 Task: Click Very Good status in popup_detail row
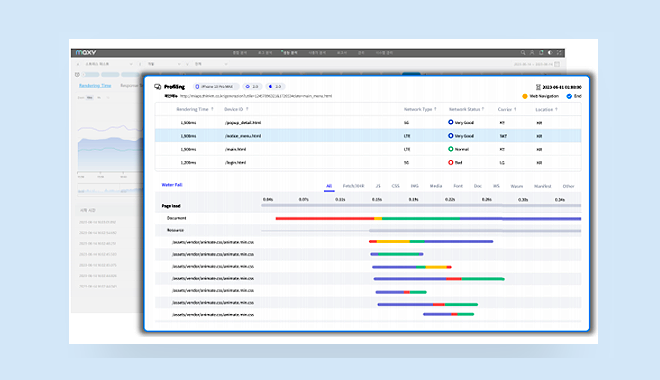[461, 122]
